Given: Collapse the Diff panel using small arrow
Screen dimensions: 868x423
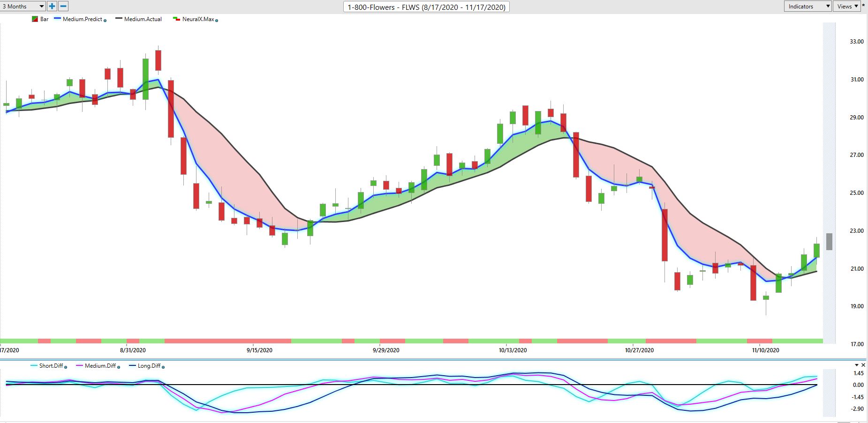Looking at the screenshot, I should coord(857,365).
